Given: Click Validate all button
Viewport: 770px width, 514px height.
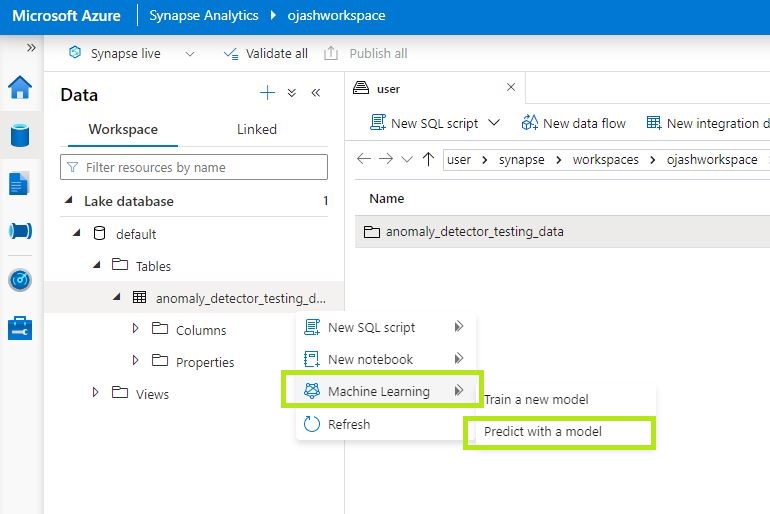Looking at the screenshot, I should point(265,54).
